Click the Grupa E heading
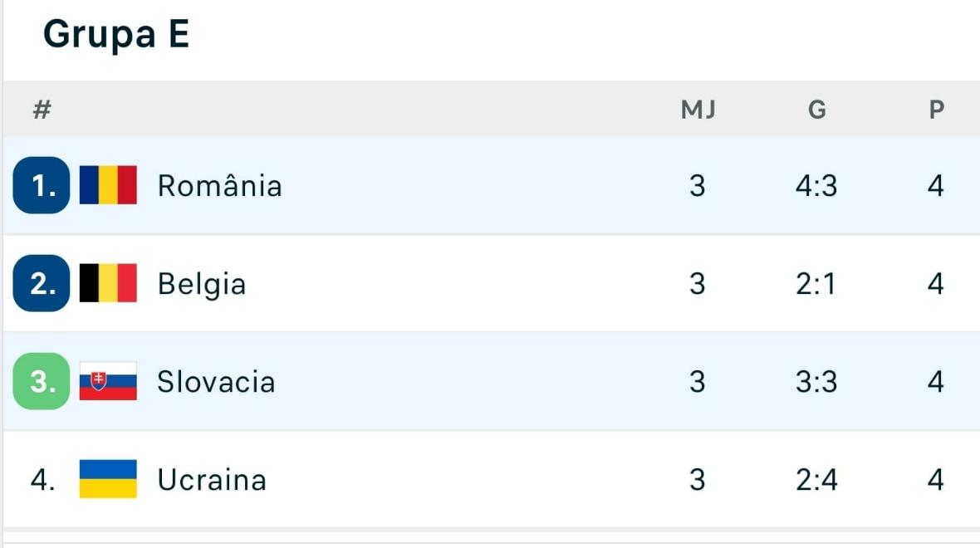Image resolution: width=980 pixels, height=548 pixels. (x=116, y=35)
